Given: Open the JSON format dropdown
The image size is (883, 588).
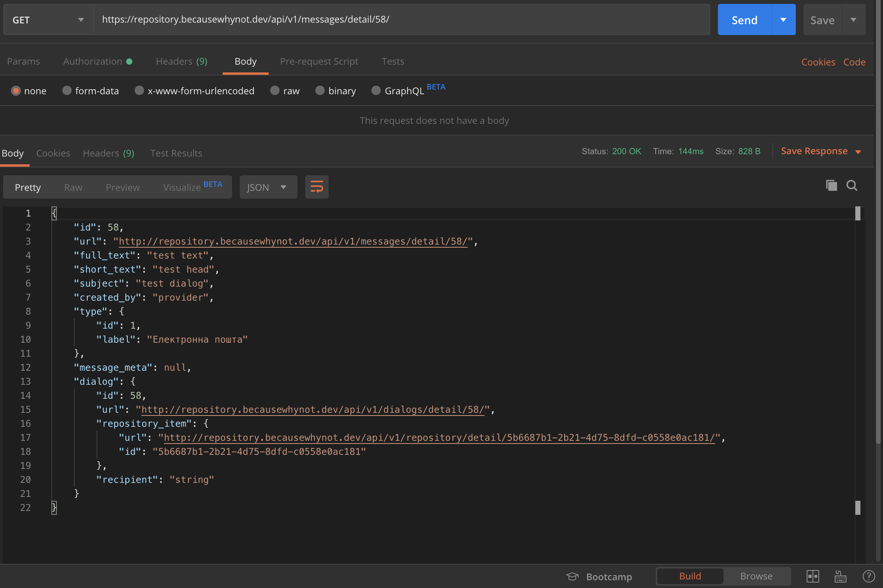Looking at the screenshot, I should [x=268, y=187].
